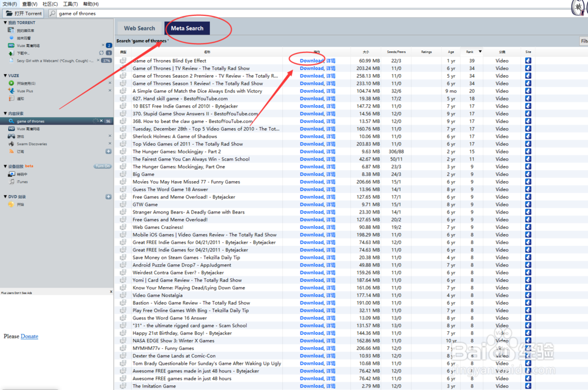
Task: Click the 详情 link for Big Game row
Action: click(330, 174)
